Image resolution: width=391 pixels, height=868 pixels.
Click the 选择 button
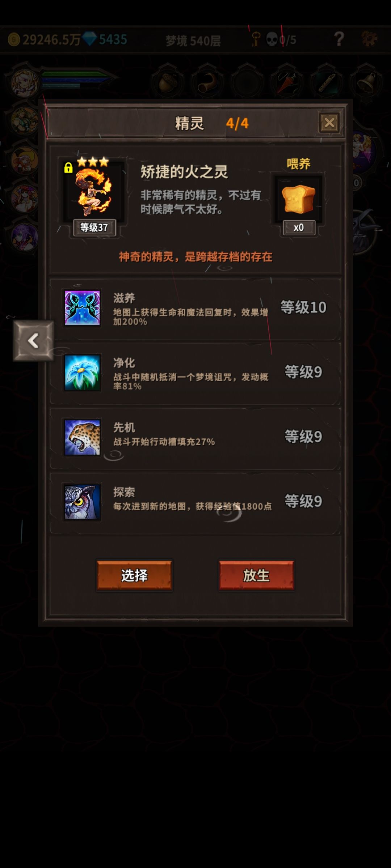pyautogui.click(x=134, y=575)
